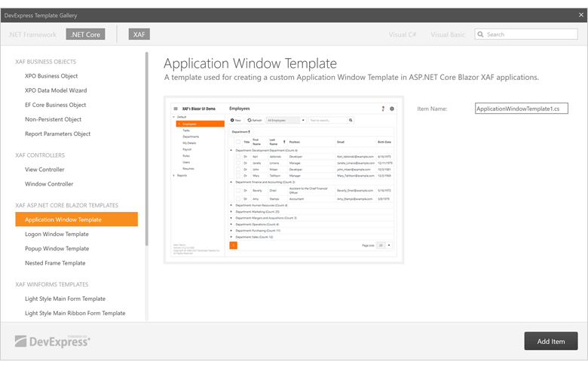Choose Visual C# language
The image size is (588, 368).
(x=403, y=35)
